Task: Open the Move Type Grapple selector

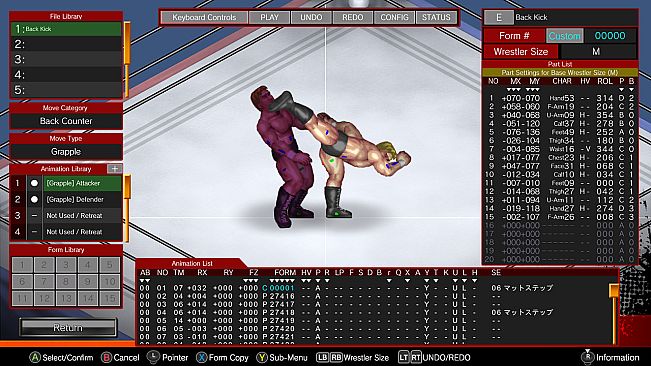Action: [x=66, y=152]
